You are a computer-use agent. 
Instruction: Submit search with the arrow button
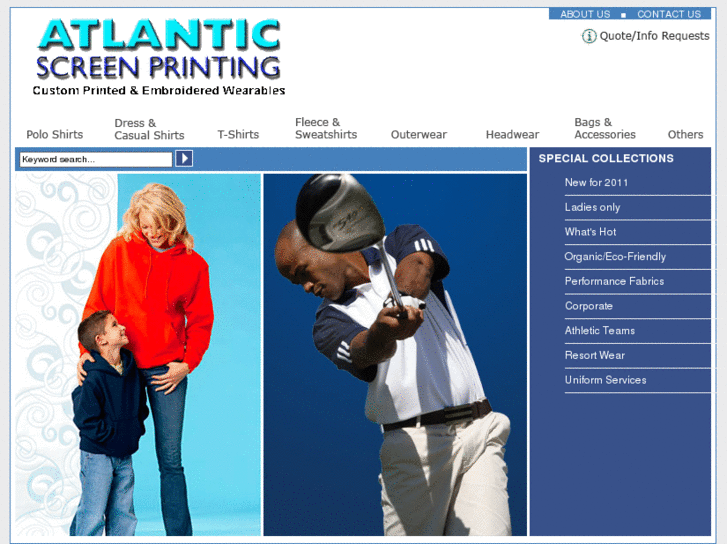[x=184, y=159]
